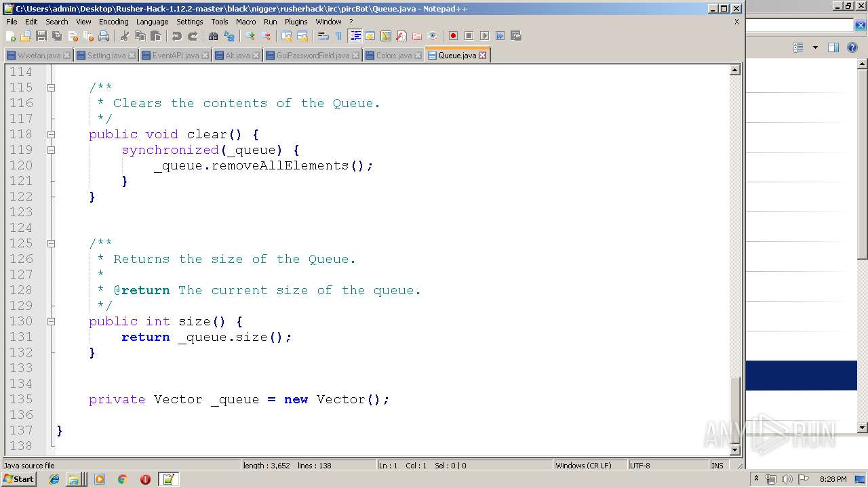
Task: Save the current Queue.java file
Action: (x=41, y=36)
